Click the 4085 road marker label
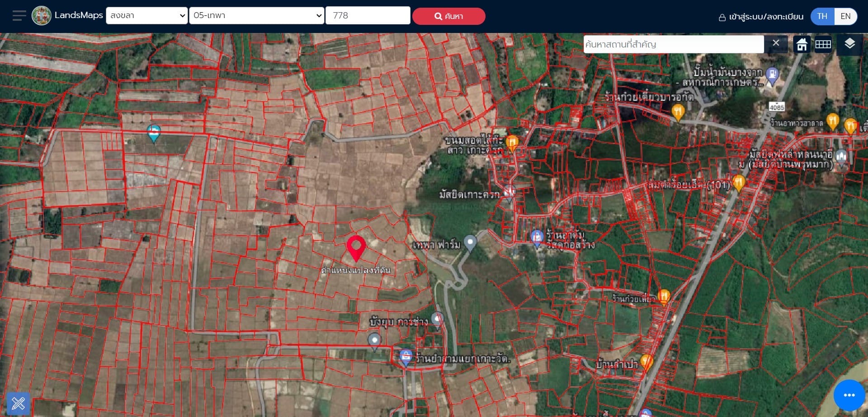The image size is (868, 417). click(777, 107)
